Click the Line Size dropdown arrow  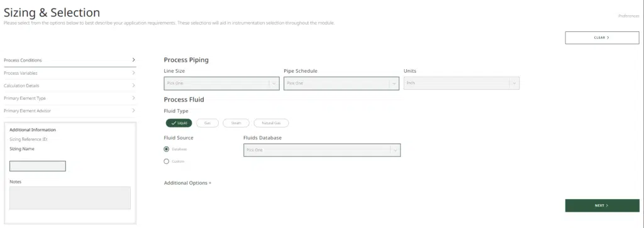(274, 84)
